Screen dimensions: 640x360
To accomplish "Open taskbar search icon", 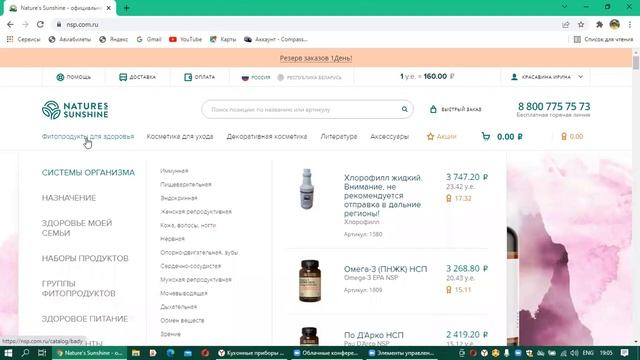I will coord(25,353).
